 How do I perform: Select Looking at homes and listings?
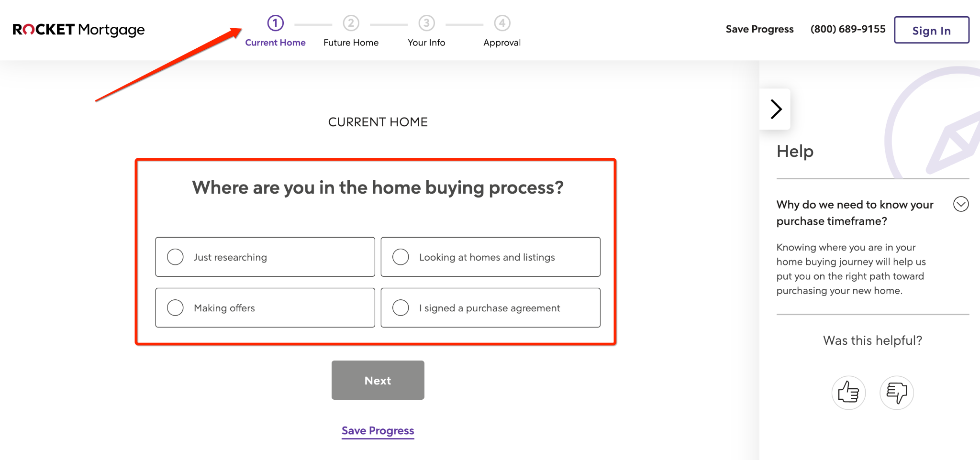pyautogui.click(x=401, y=257)
